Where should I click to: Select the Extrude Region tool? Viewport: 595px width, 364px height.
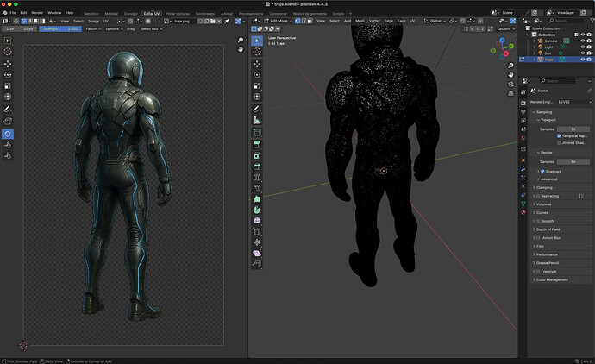[x=257, y=144]
